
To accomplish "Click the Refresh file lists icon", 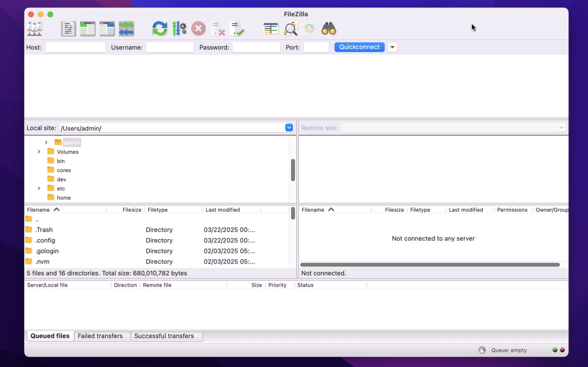I will tap(160, 29).
